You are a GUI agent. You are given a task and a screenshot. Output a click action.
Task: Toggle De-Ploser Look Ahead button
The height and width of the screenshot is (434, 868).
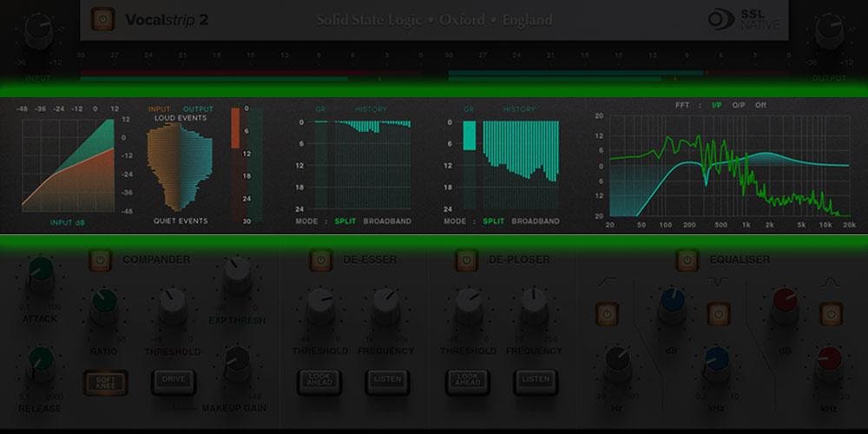click(467, 382)
